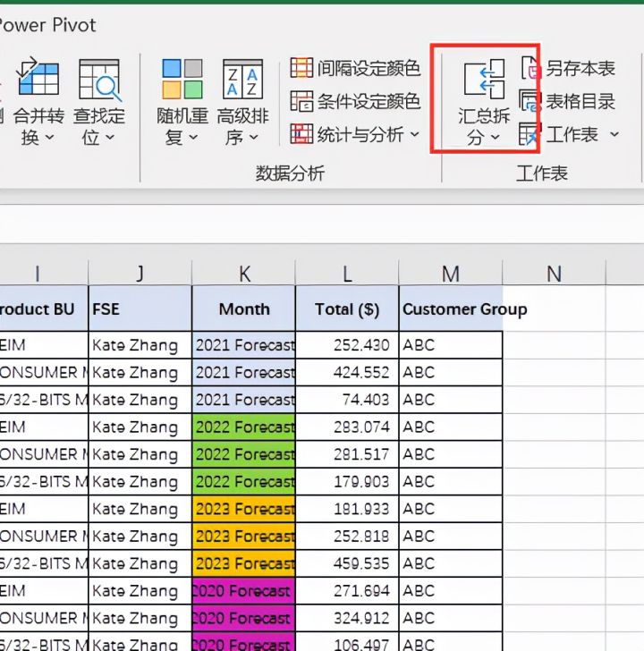Expand the 查找定位 dropdown arrow
The image size is (644, 651).
coord(110,137)
